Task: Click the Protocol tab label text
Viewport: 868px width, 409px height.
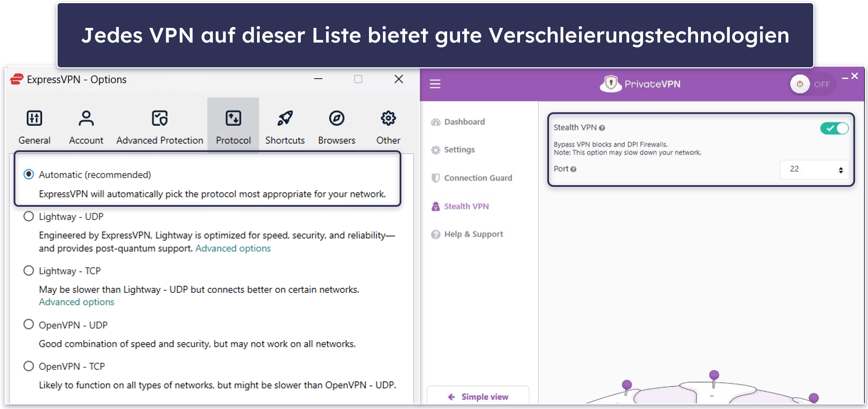Action: (233, 140)
